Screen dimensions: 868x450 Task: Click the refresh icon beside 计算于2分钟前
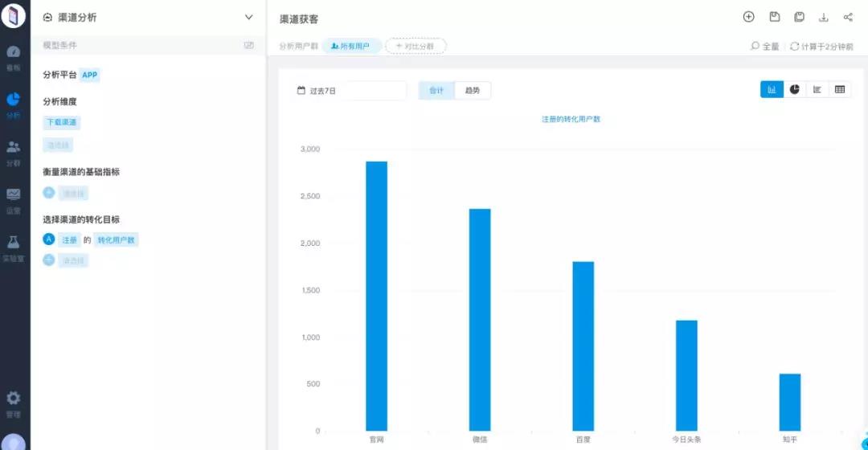[794, 46]
